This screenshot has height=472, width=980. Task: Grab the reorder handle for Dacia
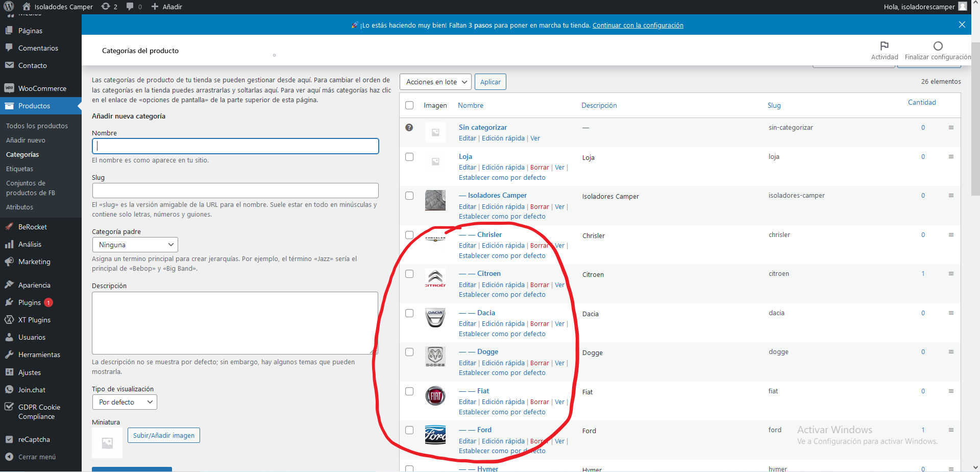(951, 313)
